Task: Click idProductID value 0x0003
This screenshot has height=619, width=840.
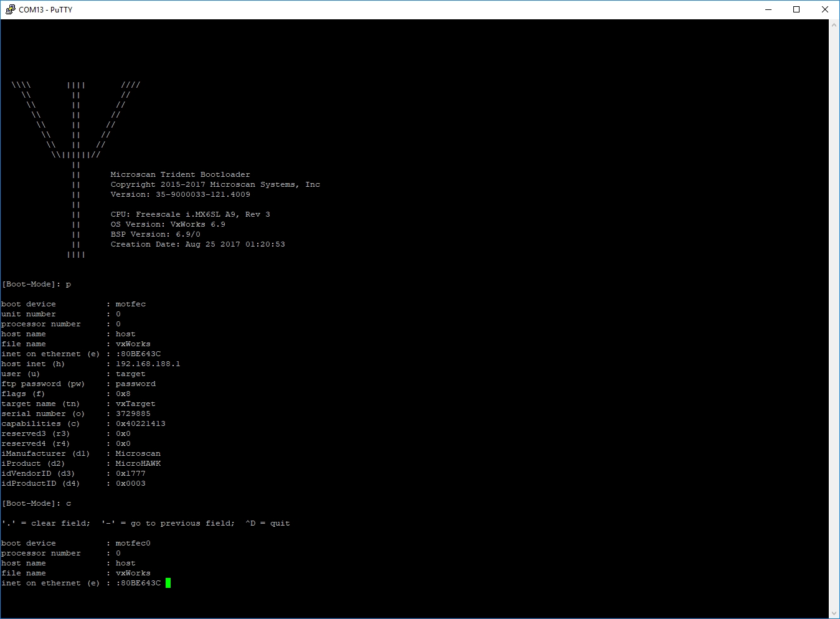Action: (x=131, y=483)
